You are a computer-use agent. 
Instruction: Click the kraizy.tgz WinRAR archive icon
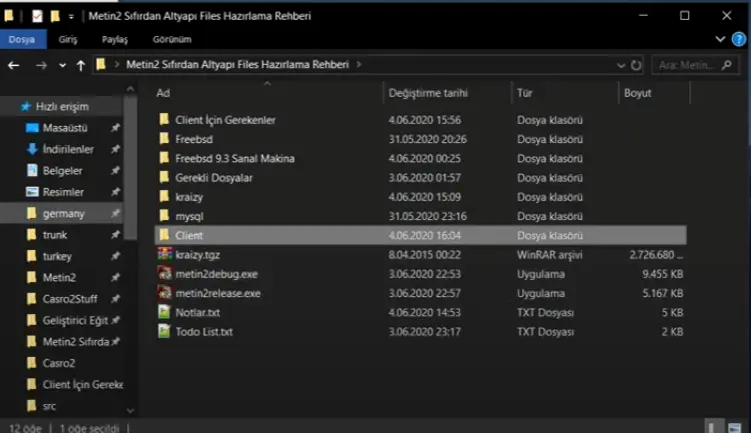click(165, 254)
